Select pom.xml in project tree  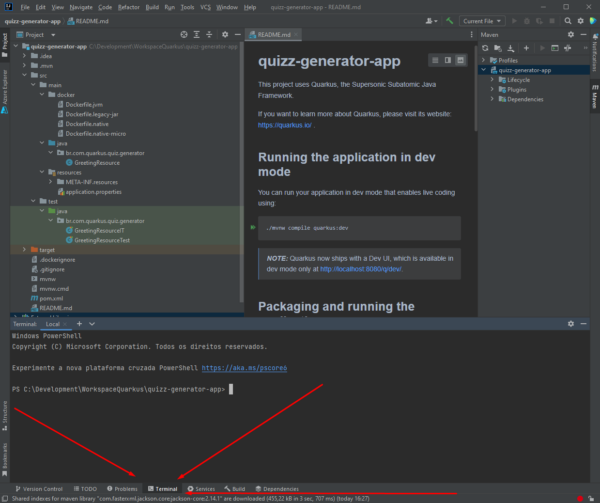[x=51, y=298]
